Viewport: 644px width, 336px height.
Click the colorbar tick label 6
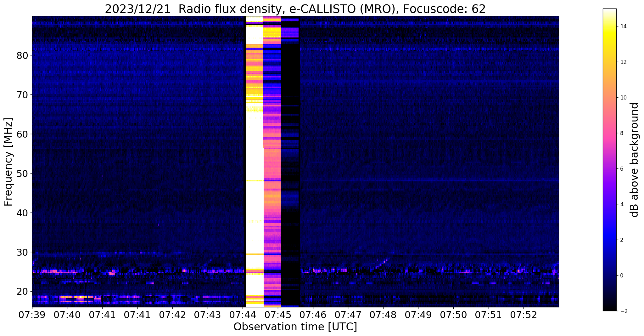coord(621,169)
